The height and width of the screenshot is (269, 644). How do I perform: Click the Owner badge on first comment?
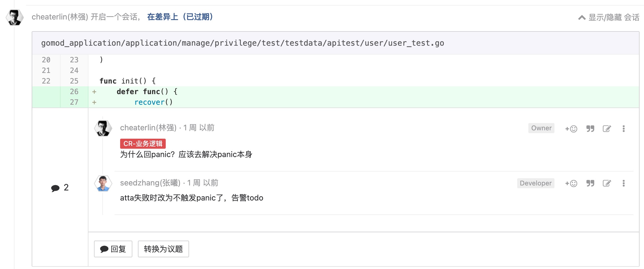pos(541,128)
